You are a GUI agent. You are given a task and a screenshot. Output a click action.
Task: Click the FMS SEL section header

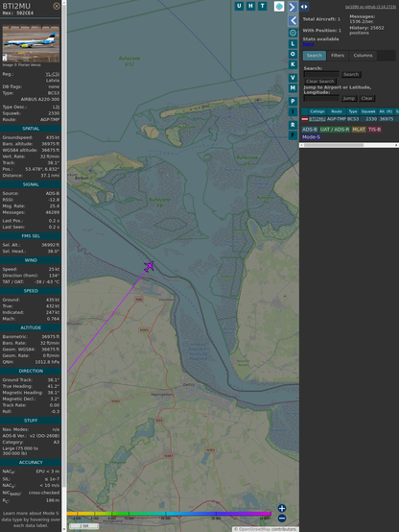pos(31,236)
